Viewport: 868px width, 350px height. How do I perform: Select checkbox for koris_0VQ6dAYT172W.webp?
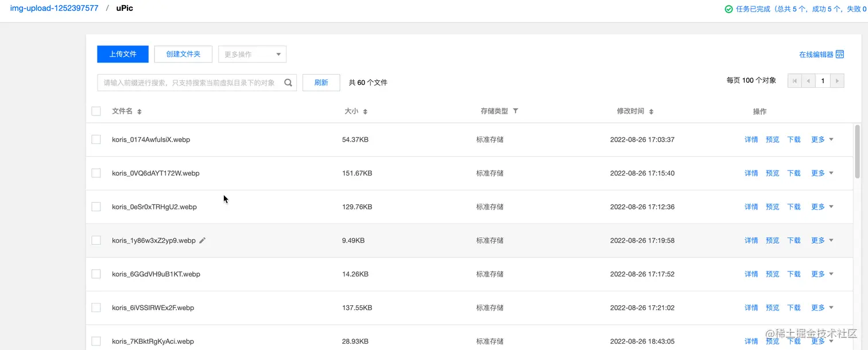tap(96, 173)
